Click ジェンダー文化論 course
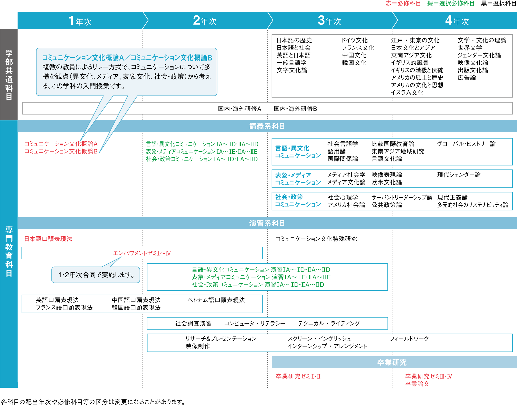532x406 pixels. 479,55
